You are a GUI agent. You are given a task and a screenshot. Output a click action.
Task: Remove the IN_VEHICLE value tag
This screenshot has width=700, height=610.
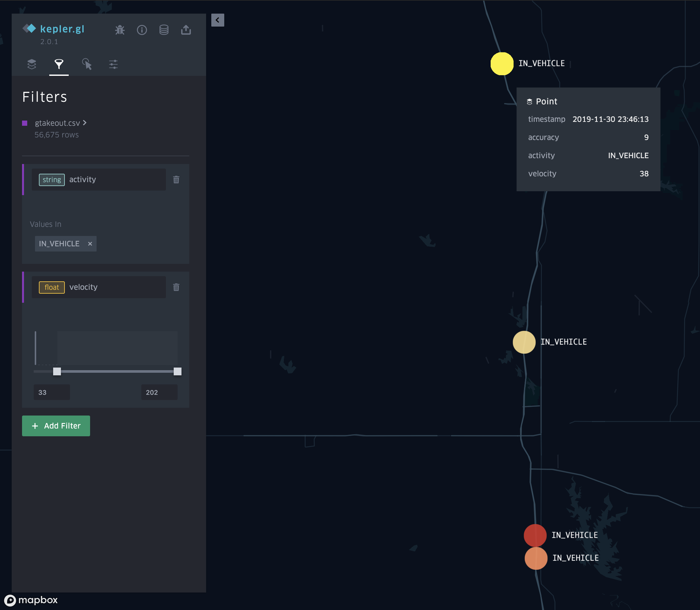[x=90, y=244]
